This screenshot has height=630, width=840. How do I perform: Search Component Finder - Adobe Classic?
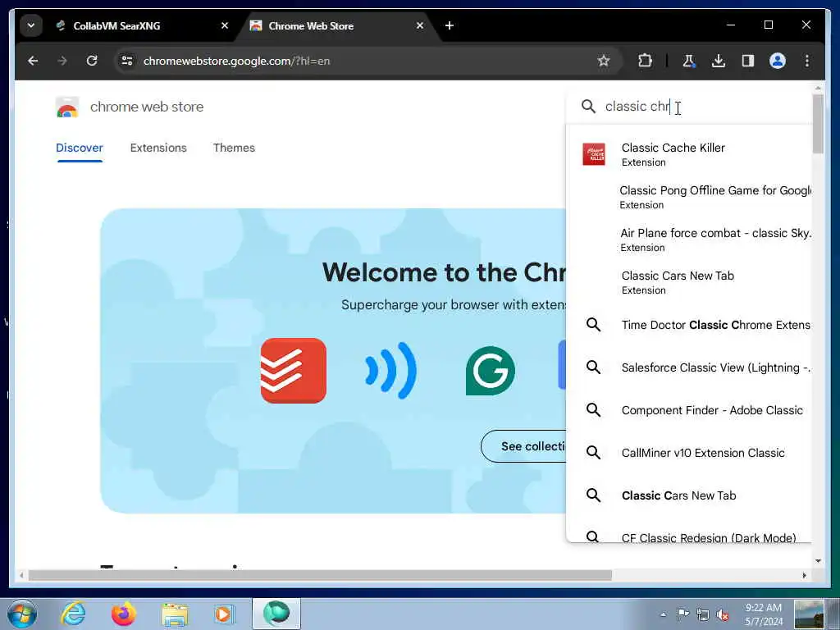coord(689,410)
